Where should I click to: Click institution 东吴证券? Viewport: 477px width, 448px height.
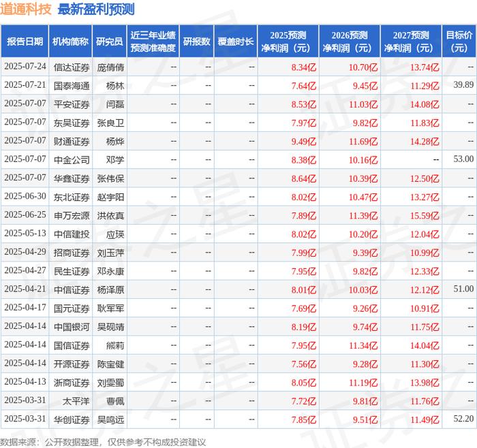pyautogui.click(x=72, y=123)
